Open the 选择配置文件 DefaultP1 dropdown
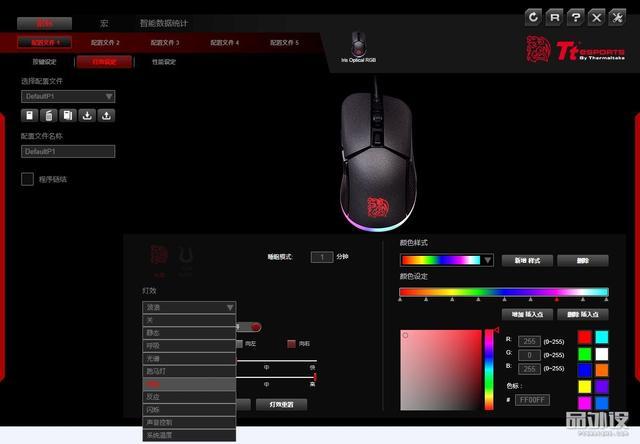The image size is (640, 444). (68, 97)
